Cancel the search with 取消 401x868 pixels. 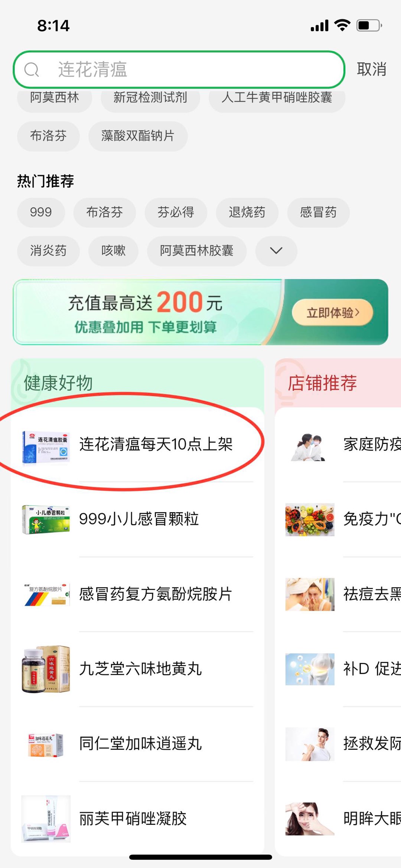pos(372,69)
